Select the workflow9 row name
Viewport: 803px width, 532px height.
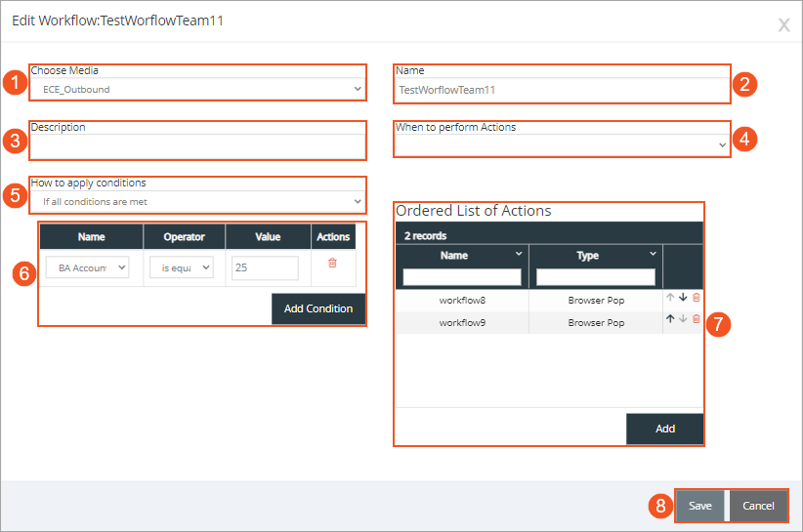click(x=462, y=323)
